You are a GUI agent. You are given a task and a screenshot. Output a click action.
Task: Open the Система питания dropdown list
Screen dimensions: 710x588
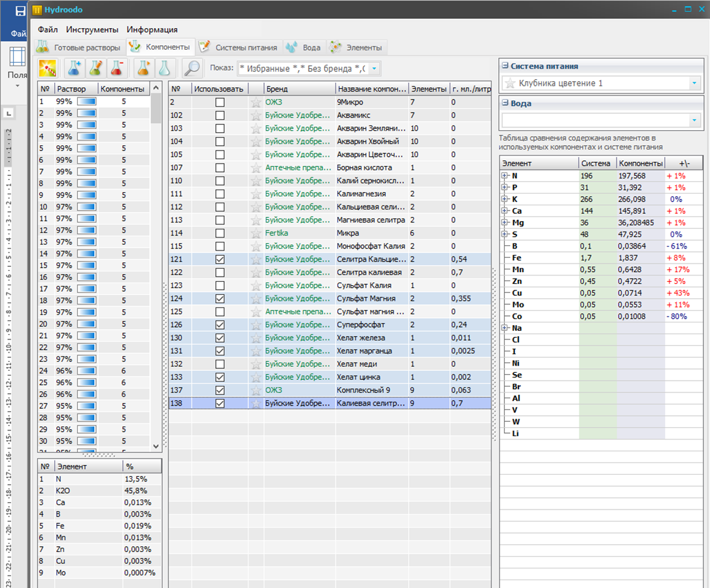(x=694, y=84)
